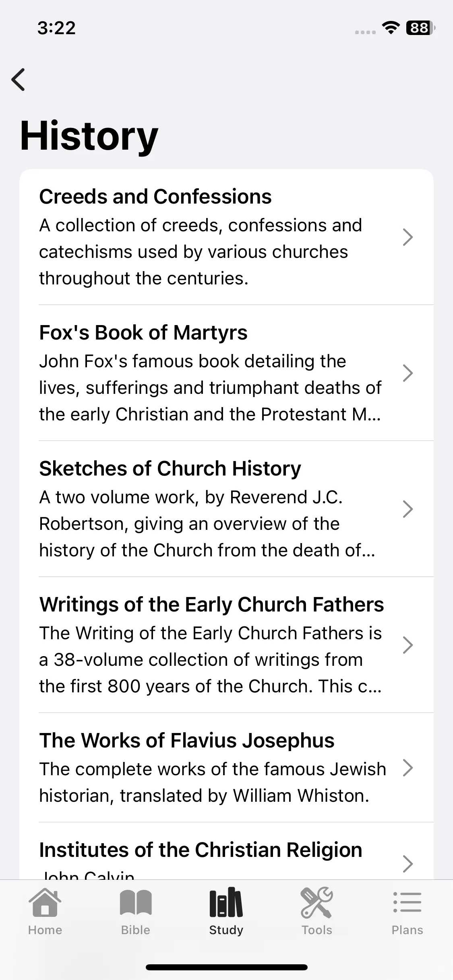Image resolution: width=453 pixels, height=980 pixels.
Task: Tap the back arrow icon
Action: tap(18, 80)
